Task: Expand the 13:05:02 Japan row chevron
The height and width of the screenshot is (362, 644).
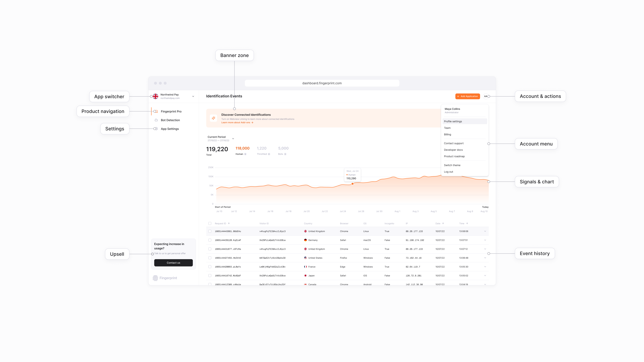Action: [485, 276]
